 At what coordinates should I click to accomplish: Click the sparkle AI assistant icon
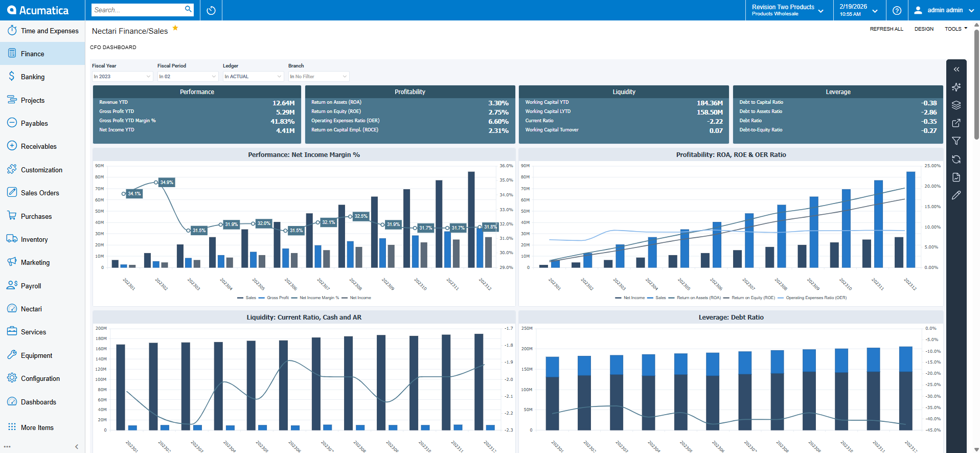[x=956, y=87]
